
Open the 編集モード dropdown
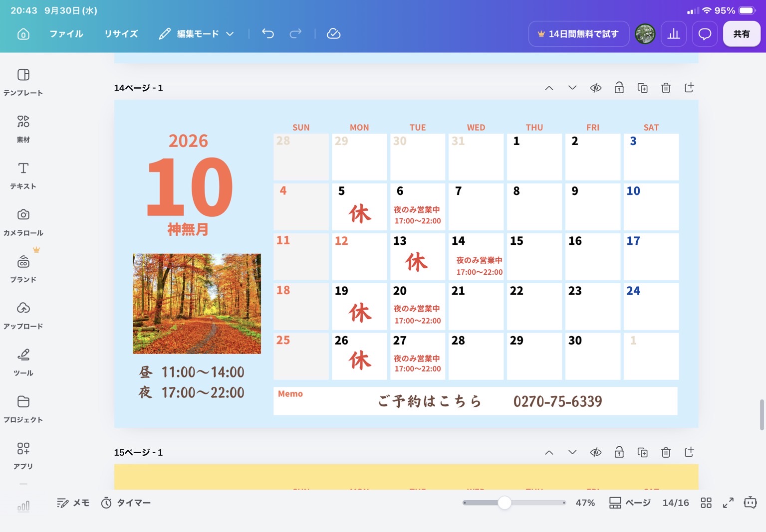pyautogui.click(x=197, y=34)
